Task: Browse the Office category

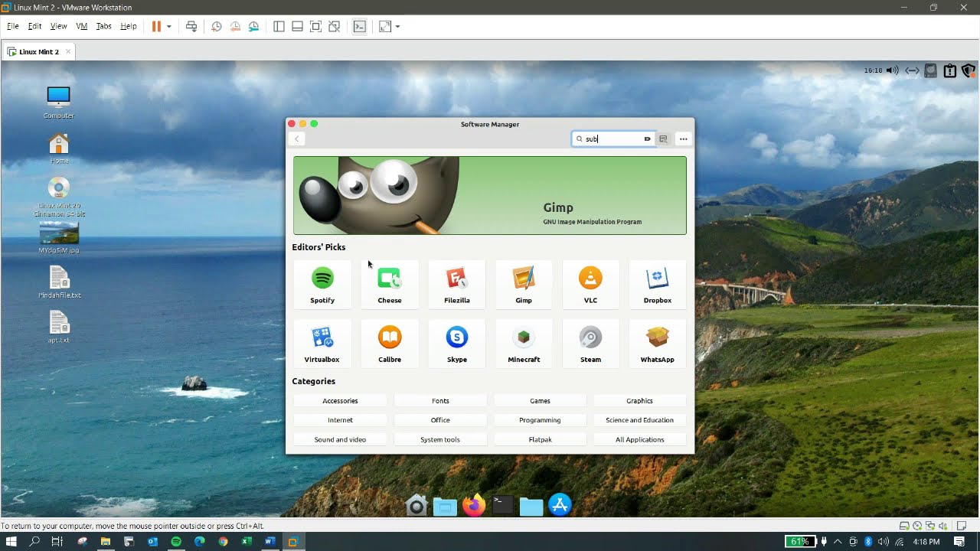Action: point(440,420)
